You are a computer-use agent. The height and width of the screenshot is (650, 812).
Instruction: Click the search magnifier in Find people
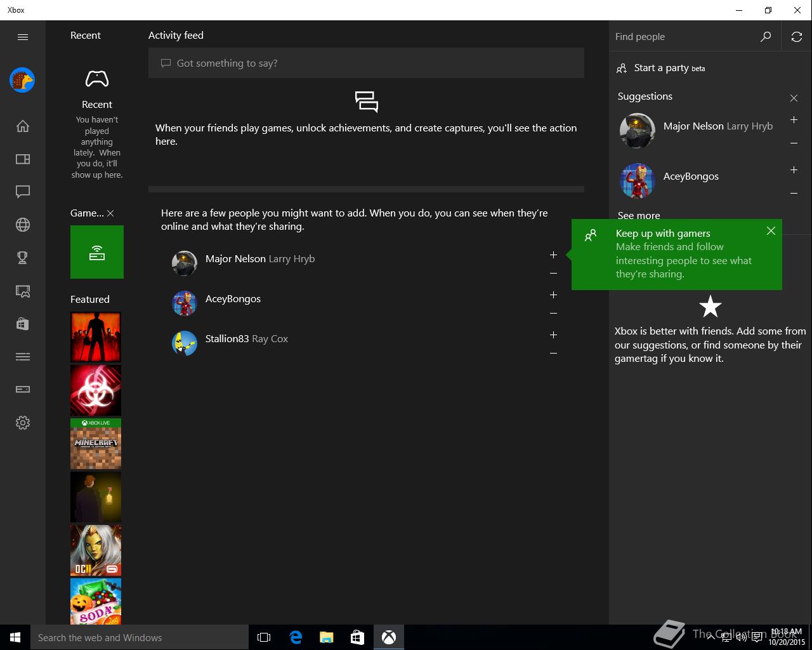pyautogui.click(x=766, y=37)
